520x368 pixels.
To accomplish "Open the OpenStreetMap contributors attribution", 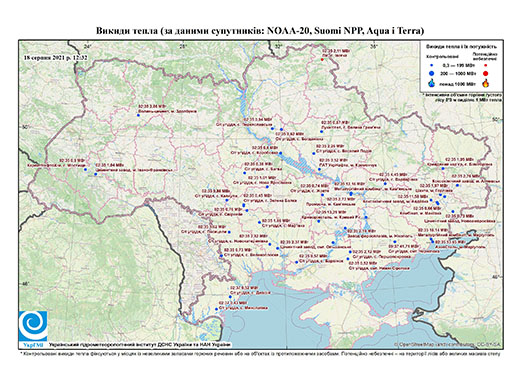I will tap(447, 344).
